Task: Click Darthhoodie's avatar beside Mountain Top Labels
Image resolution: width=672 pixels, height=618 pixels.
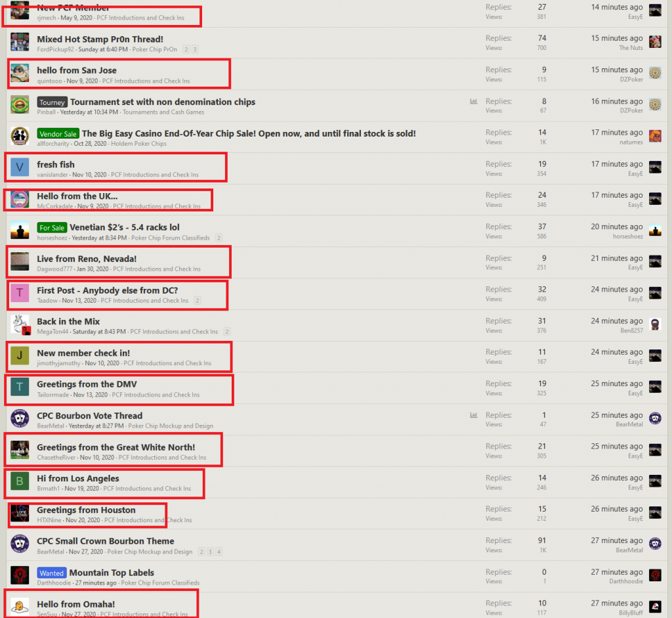Action: point(20,576)
